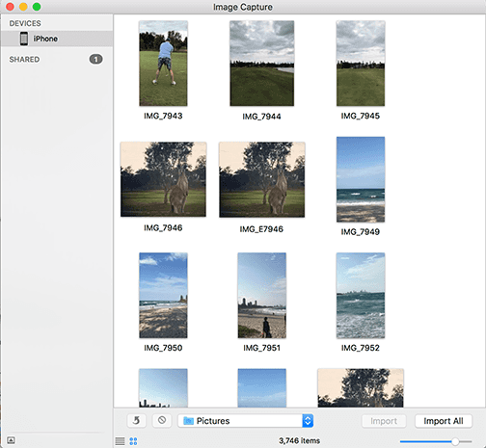The height and width of the screenshot is (448, 486).
Task: Select the bottom-row plain blue sky thumbnail
Action: coord(261,388)
